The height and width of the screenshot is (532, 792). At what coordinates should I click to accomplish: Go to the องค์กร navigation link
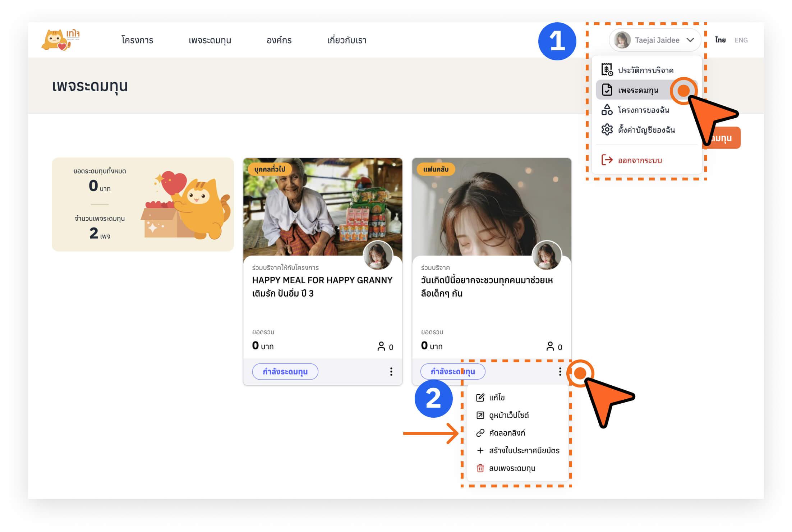click(x=279, y=40)
